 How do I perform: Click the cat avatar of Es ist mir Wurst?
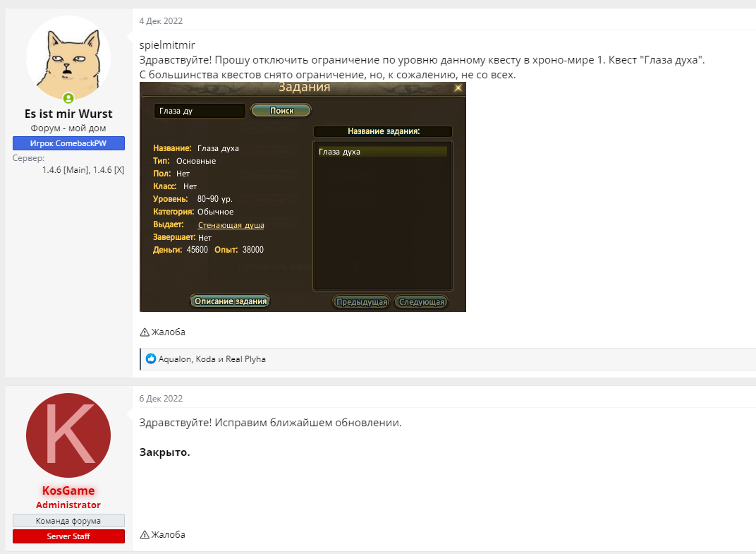click(68, 58)
